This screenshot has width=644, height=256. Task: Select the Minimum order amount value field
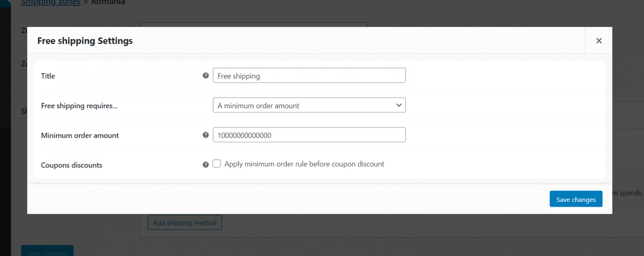[x=309, y=135]
